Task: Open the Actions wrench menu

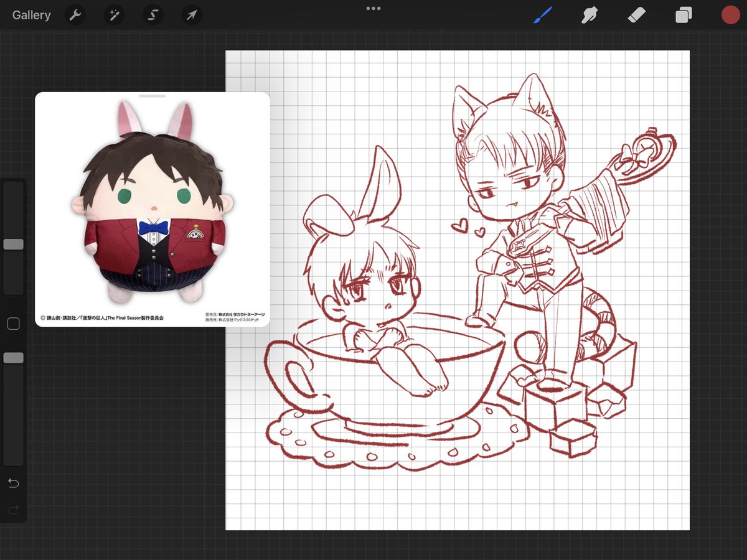Action: tap(76, 15)
